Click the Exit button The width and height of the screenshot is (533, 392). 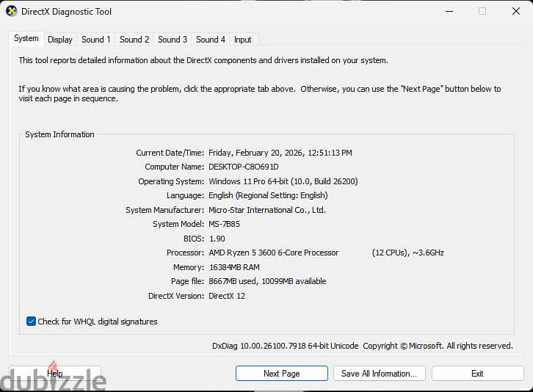(477, 374)
